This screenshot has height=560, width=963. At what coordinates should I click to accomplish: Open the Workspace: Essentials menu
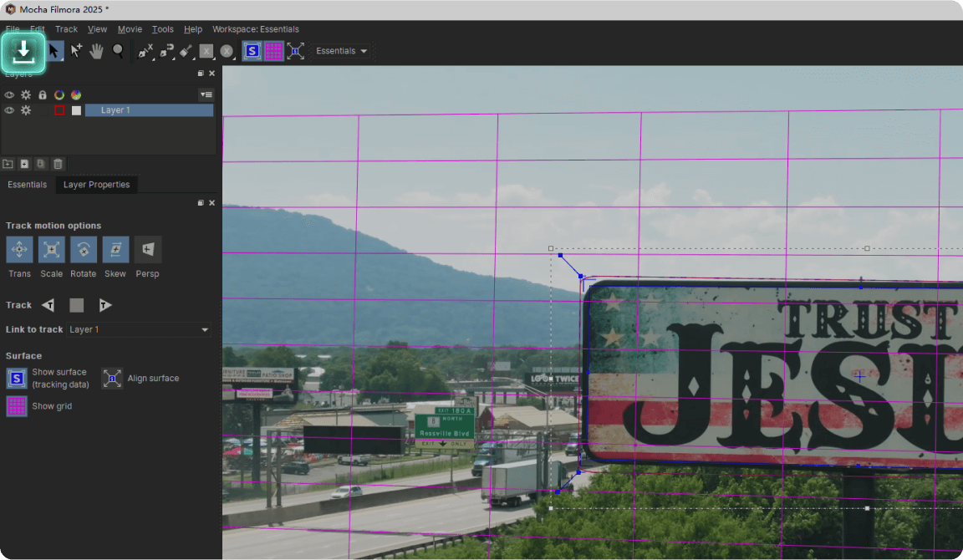point(256,29)
